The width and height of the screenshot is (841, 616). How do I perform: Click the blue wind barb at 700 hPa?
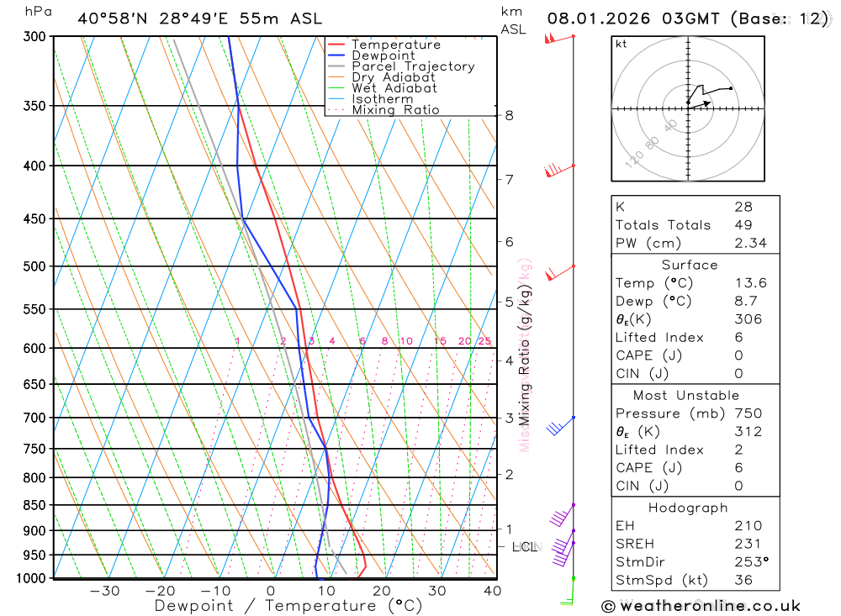tap(561, 425)
